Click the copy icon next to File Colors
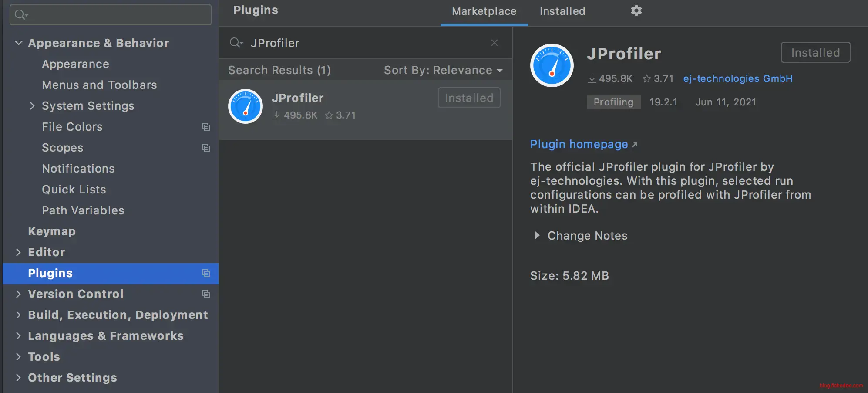The width and height of the screenshot is (868, 393). (x=206, y=127)
